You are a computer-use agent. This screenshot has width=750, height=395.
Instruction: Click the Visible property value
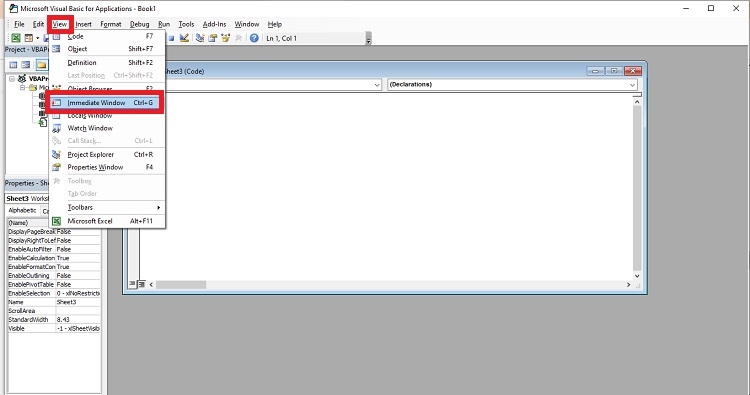(78, 329)
